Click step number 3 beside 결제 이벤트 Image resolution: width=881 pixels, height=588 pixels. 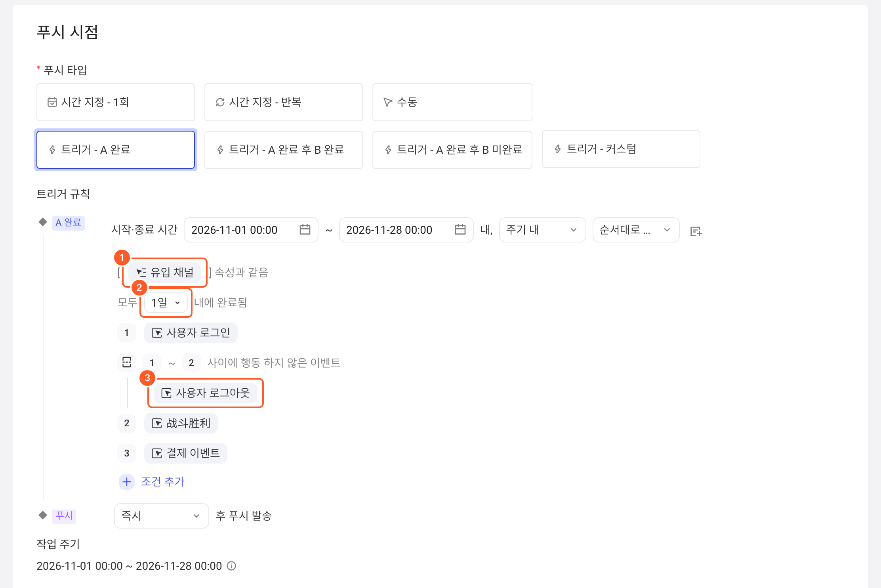[x=127, y=453]
